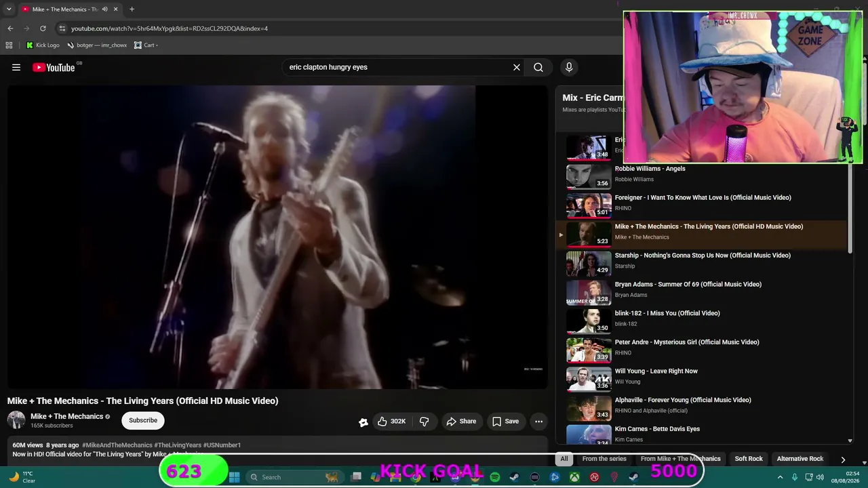
Task: Go back with the browser back arrow
Action: click(10, 28)
